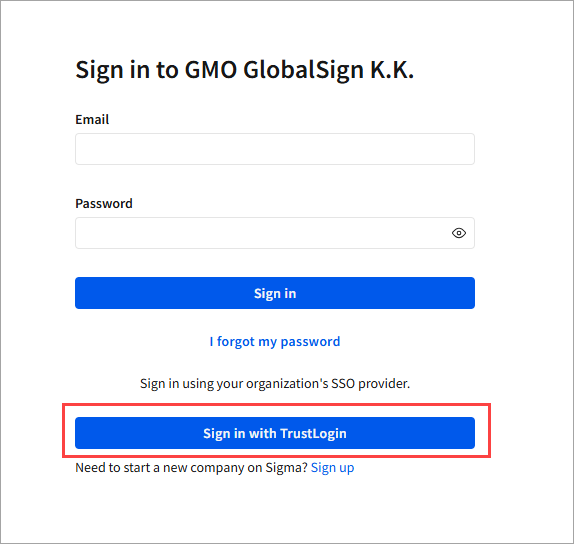Viewport: 574px width, 544px height.
Task: Click the blue Sign in button
Action: coord(275,293)
